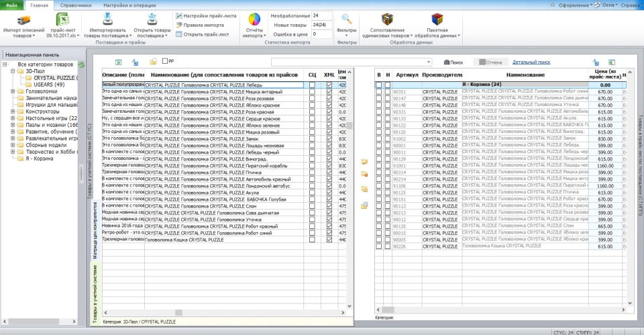Expand the Пазлы и мозаики tree node
The height and width of the screenshot is (335, 644).
coord(13,125)
